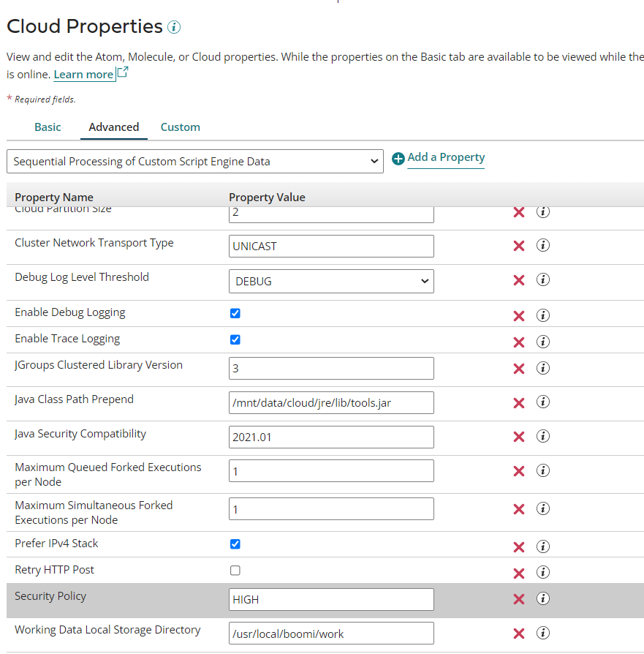Show info for Java Security Compatibility
The width and height of the screenshot is (644, 654).
pos(543,437)
